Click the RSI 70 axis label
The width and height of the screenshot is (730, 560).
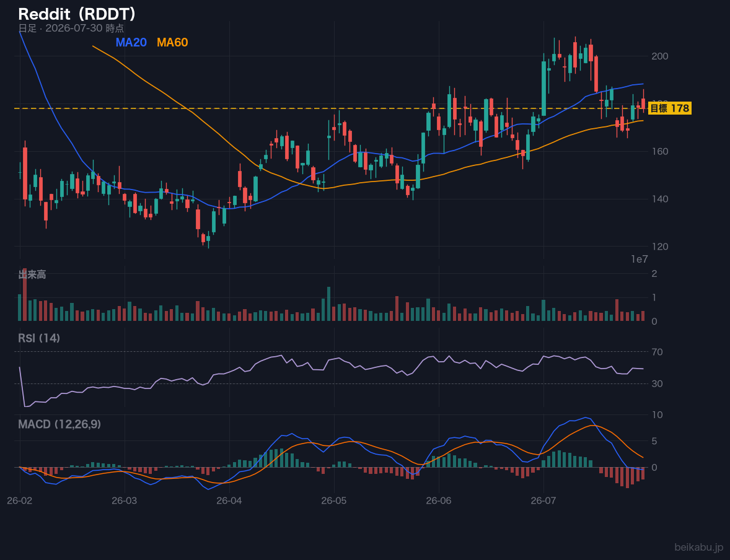657,352
